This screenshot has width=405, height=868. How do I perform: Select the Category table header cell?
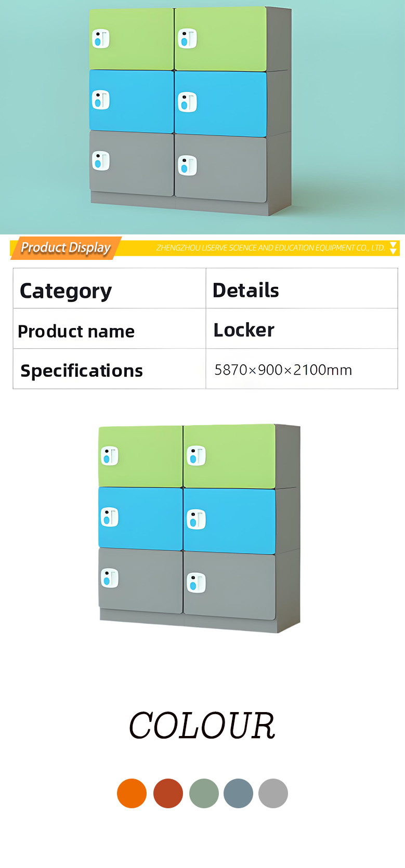coord(66,291)
